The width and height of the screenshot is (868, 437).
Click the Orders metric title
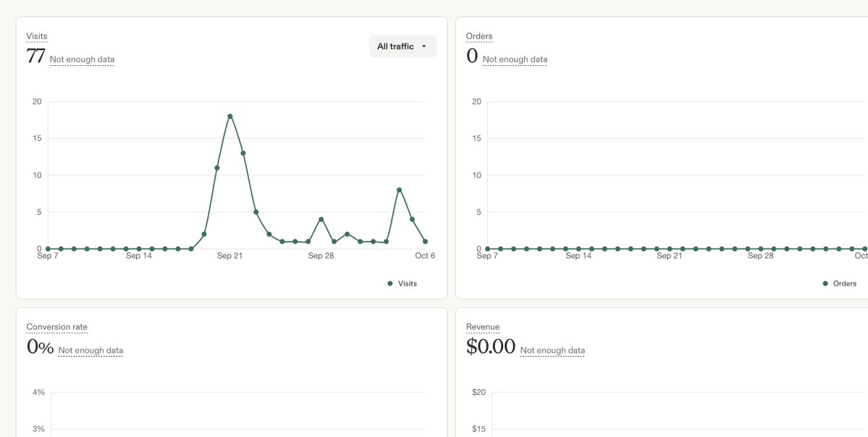pyautogui.click(x=479, y=36)
